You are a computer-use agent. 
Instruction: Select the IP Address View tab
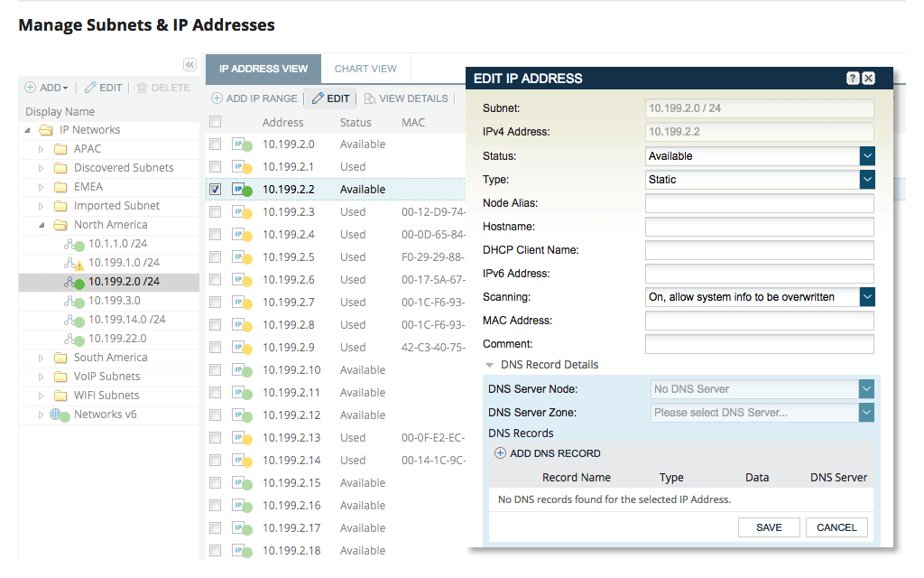(263, 68)
